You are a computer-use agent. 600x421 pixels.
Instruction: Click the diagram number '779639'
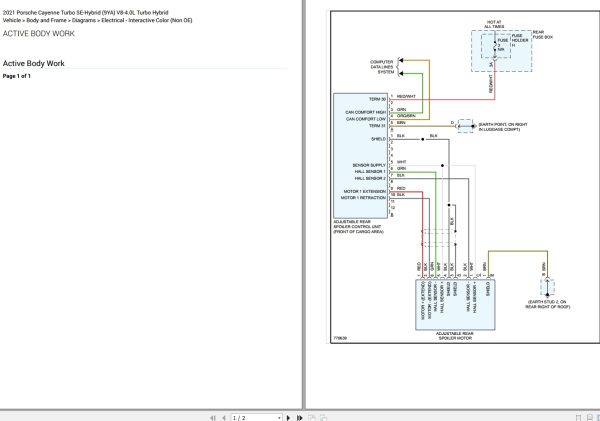(x=340, y=338)
